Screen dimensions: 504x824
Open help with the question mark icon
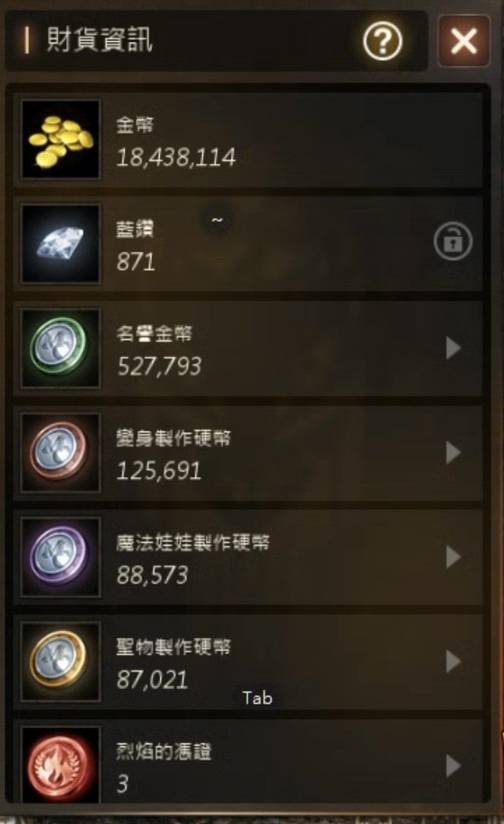382,40
